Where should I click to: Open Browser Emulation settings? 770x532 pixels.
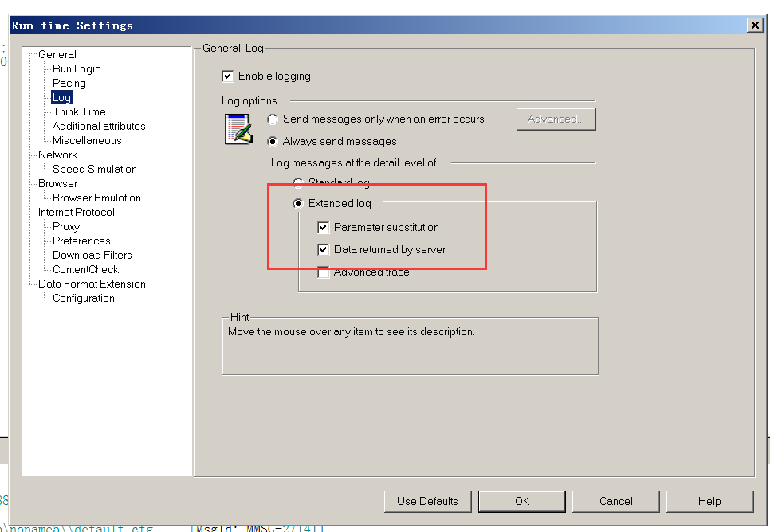pyautogui.click(x=96, y=198)
